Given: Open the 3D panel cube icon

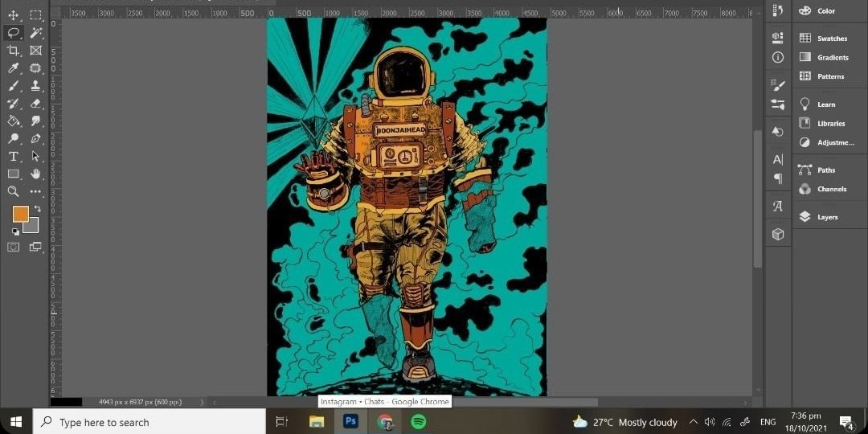Looking at the screenshot, I should [x=778, y=235].
